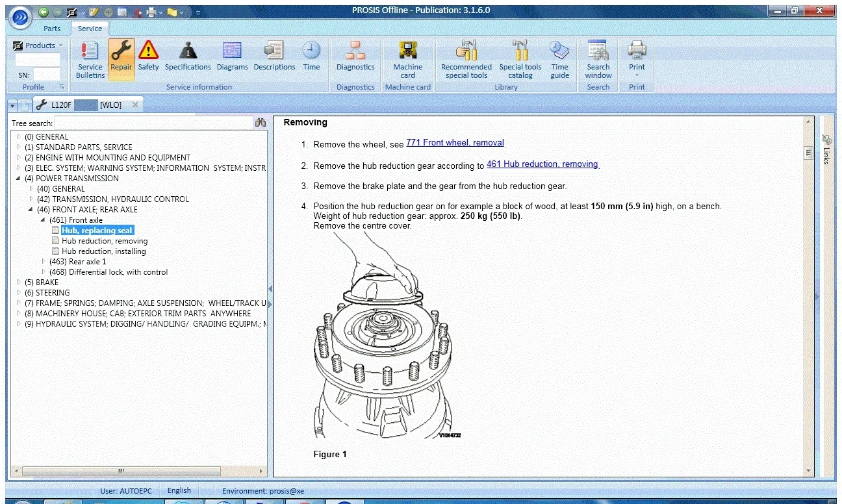Open the Special tools catalog
The height and width of the screenshot is (504, 842).
pos(520,58)
